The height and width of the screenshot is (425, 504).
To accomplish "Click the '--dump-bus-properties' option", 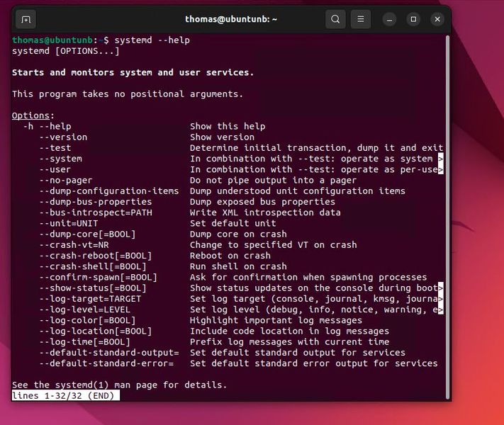I will coord(96,202).
